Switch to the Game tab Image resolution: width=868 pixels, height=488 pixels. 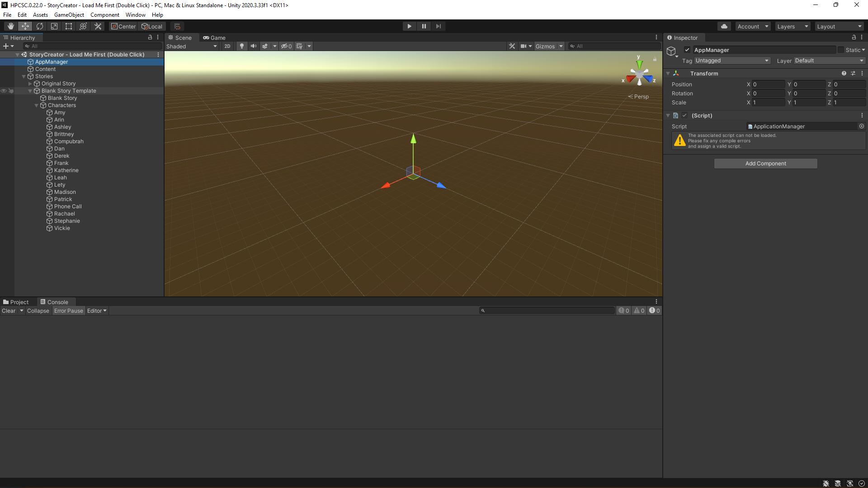click(214, 38)
